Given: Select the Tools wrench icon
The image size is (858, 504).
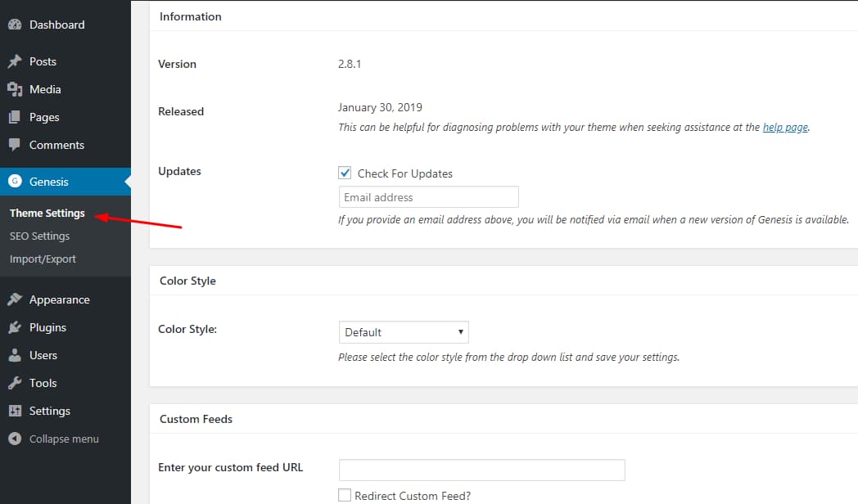Looking at the screenshot, I should pos(15,383).
